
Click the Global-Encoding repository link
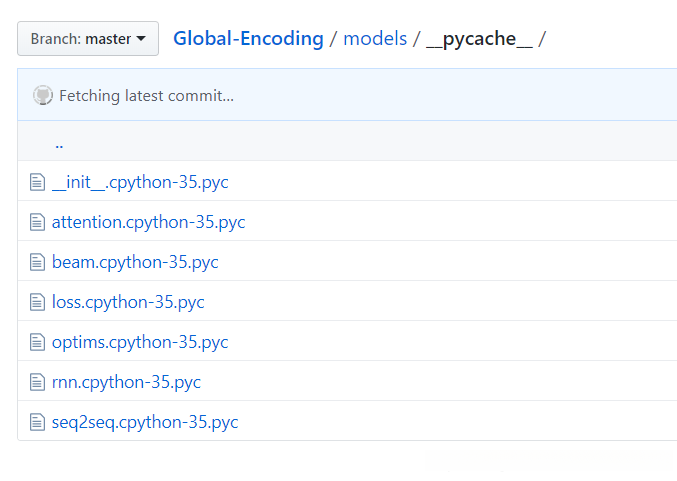248,39
